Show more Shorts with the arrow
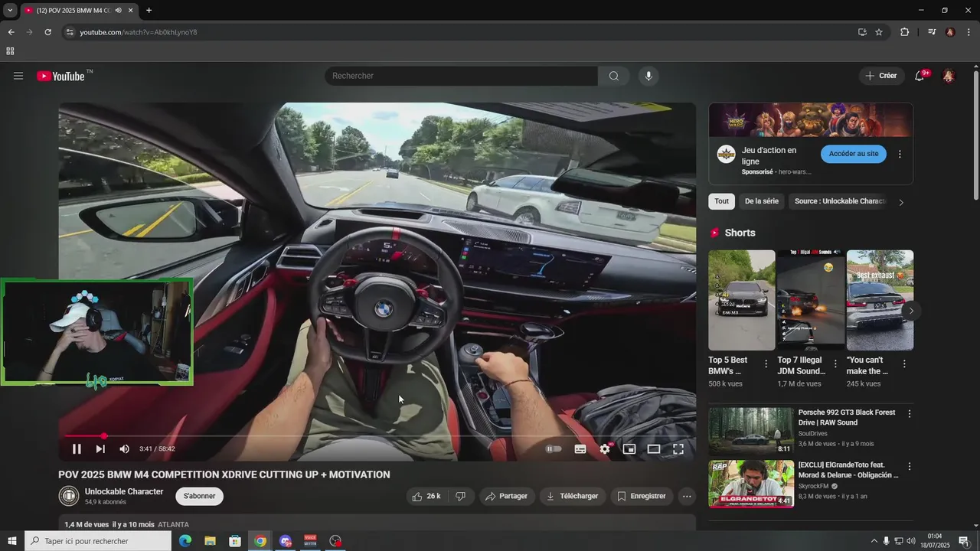 (x=911, y=311)
